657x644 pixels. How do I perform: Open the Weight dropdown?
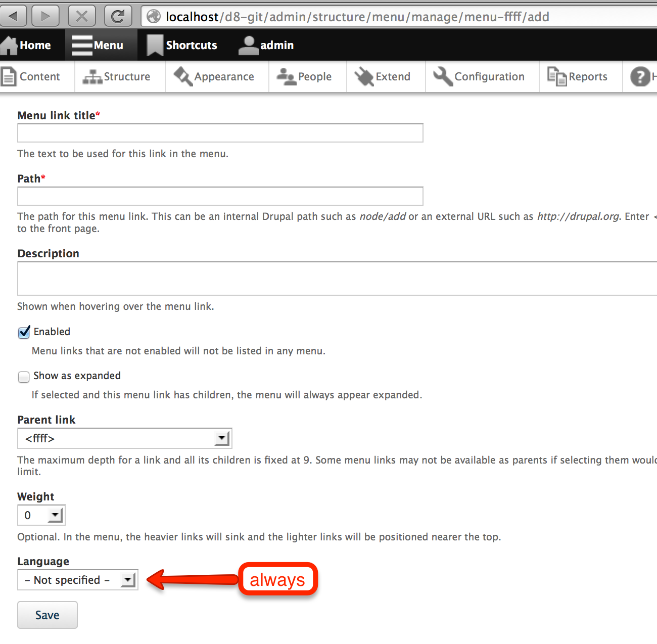(41, 515)
